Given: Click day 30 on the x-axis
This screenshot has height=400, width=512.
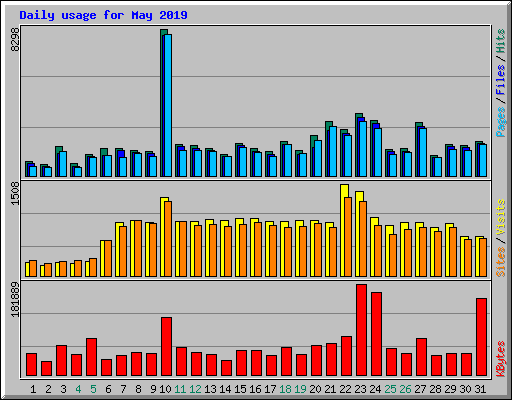Looking at the screenshot, I should (x=465, y=389).
